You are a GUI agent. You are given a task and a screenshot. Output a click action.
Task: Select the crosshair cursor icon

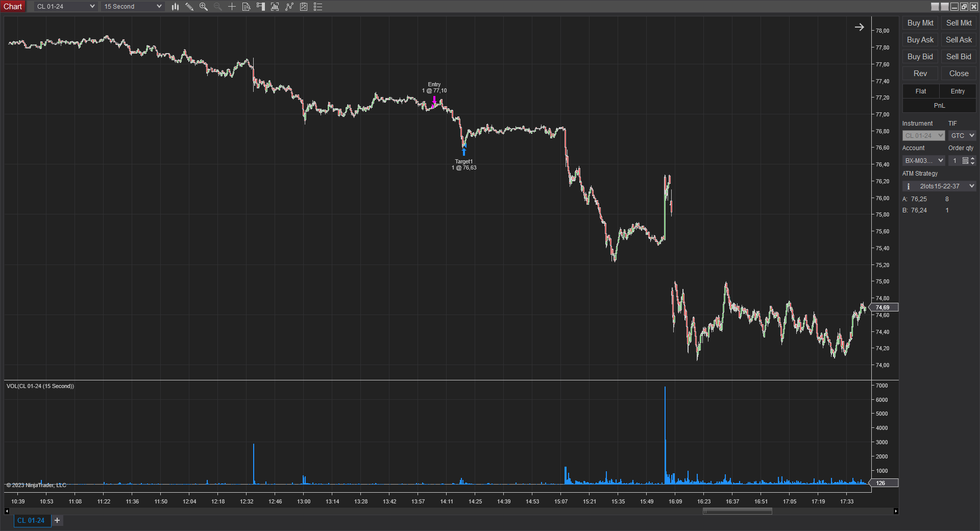coord(232,7)
